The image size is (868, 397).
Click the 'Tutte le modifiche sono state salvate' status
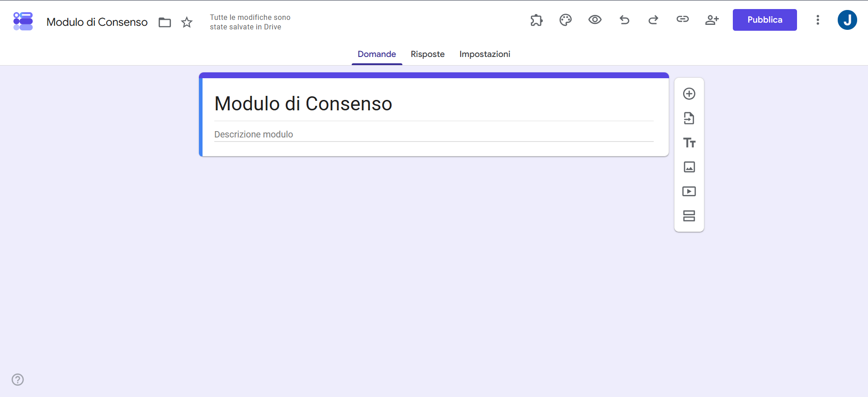point(250,22)
